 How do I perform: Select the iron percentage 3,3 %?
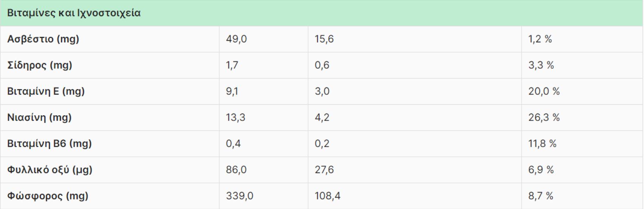(541, 65)
